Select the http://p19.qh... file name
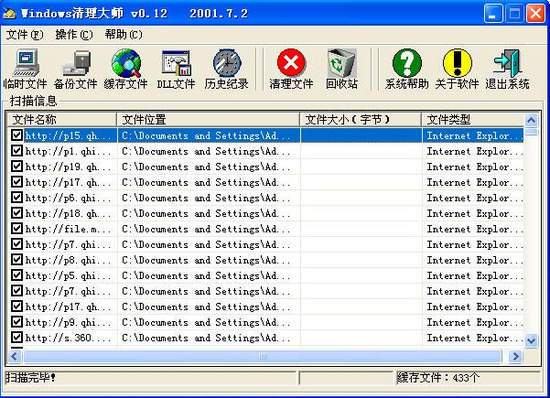The width and height of the screenshot is (550, 398). pos(67,167)
